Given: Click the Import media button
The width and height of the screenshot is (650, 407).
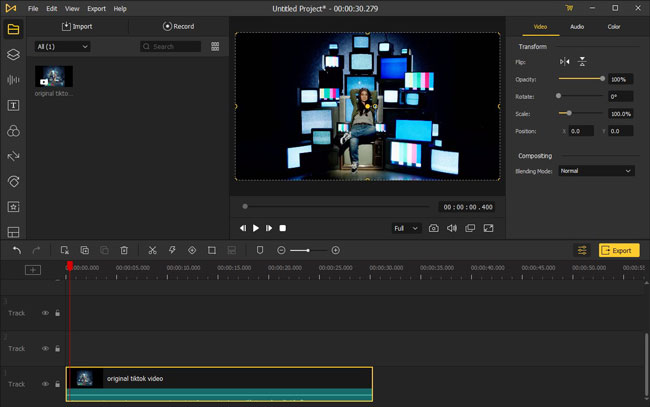Looking at the screenshot, I should point(77,26).
